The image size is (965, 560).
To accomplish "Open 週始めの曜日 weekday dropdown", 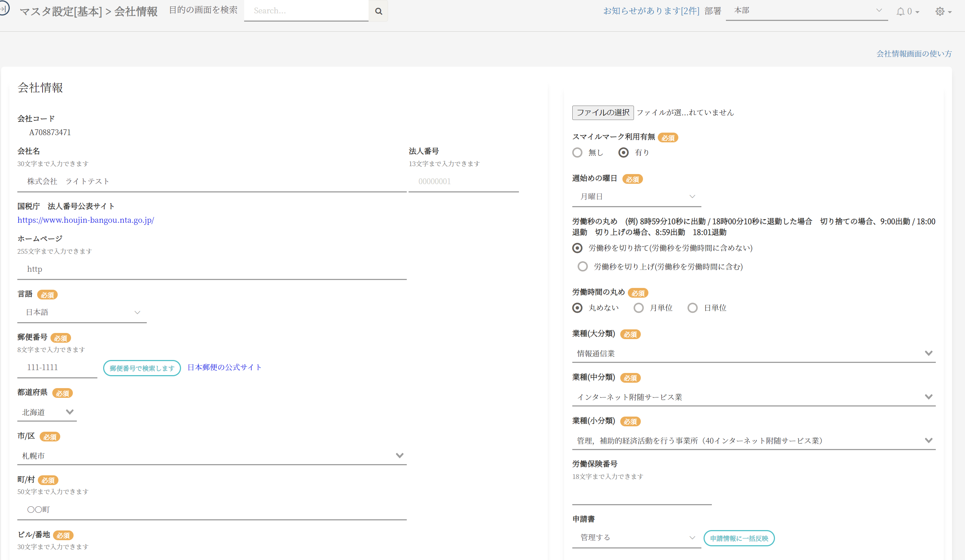I will pyautogui.click(x=636, y=197).
